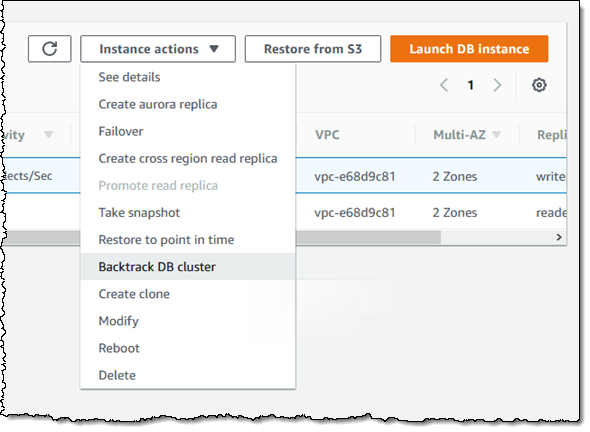590x432 pixels.
Task: Click the horizontal scrollbar right arrow
Action: [x=559, y=237]
